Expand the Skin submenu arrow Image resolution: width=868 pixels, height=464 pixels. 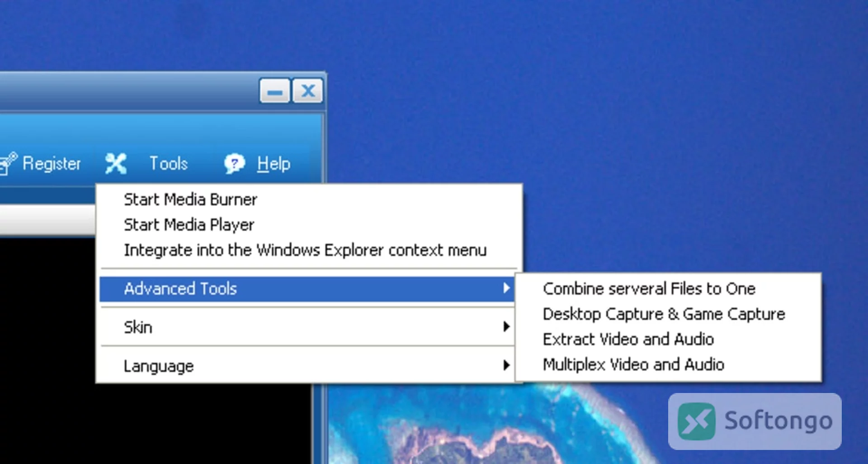click(507, 327)
